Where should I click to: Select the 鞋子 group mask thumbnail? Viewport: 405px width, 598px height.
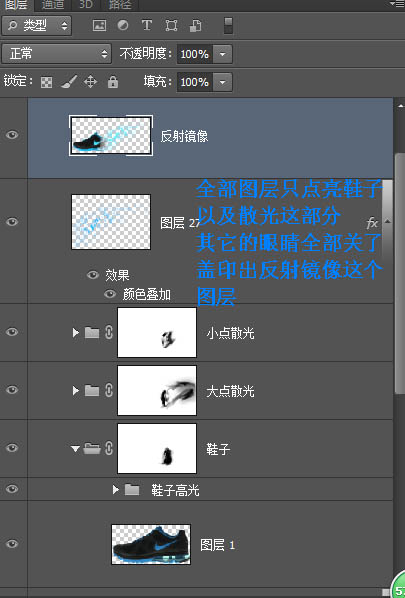(x=157, y=448)
